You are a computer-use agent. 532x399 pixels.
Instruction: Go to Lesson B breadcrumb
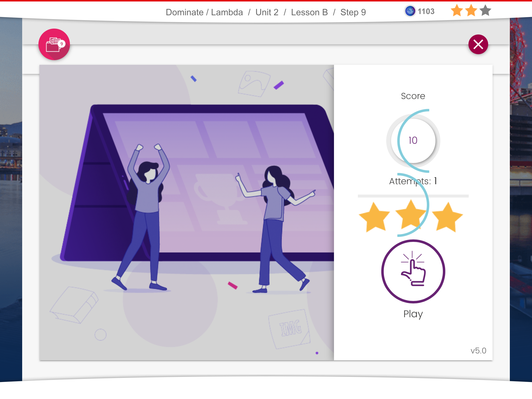click(309, 12)
